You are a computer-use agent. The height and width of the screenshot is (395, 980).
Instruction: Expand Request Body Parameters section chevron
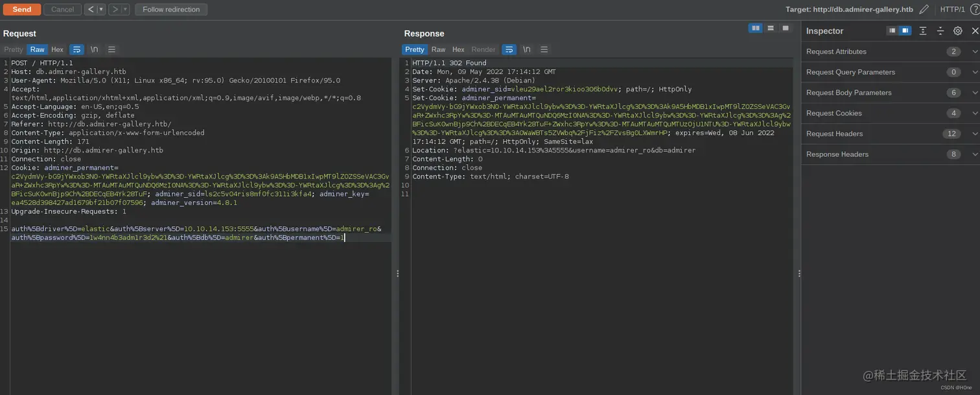975,93
